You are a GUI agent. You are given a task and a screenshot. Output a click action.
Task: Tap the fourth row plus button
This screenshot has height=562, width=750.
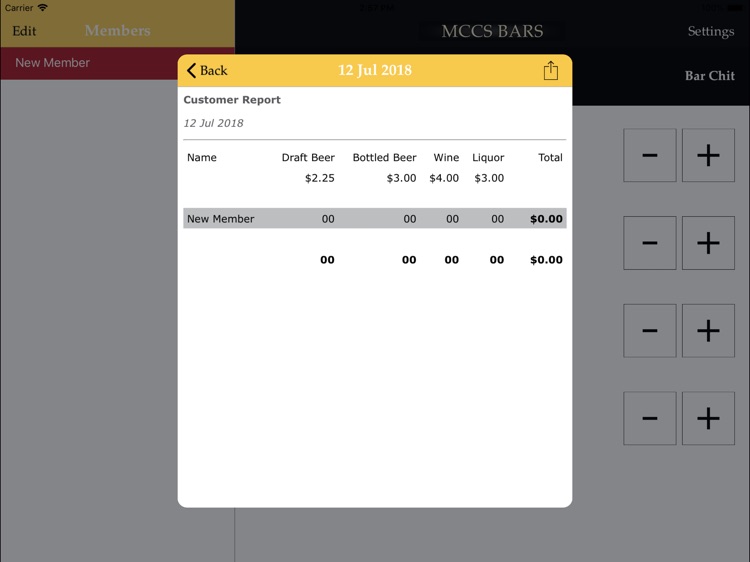coord(708,418)
